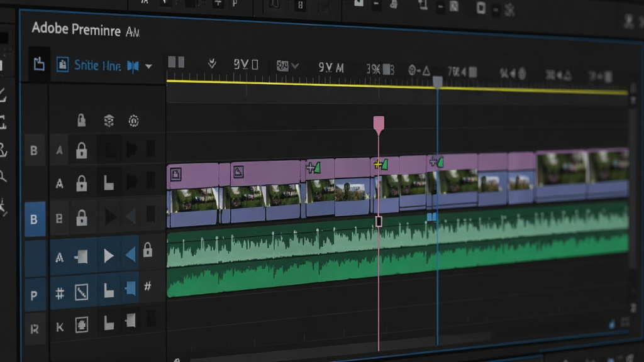The image size is (644, 362).
Task: Click the K label on the bottom track
Action: point(60,327)
